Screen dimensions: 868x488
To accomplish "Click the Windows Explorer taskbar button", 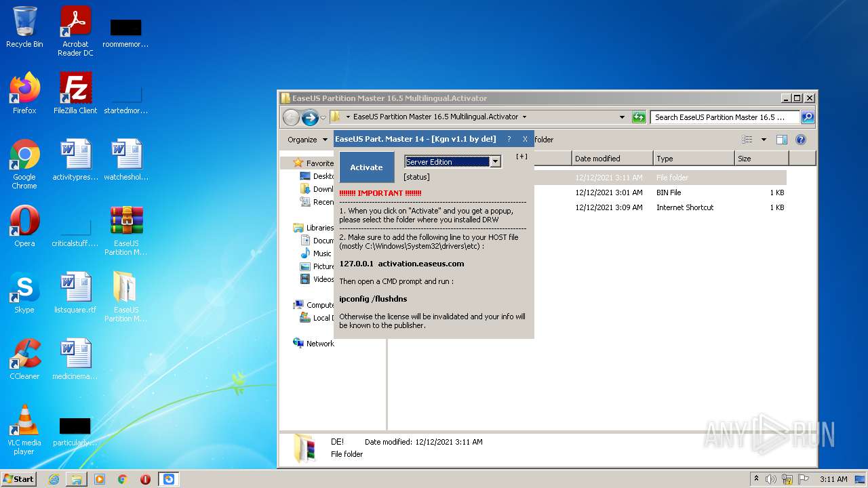I will click(x=77, y=479).
